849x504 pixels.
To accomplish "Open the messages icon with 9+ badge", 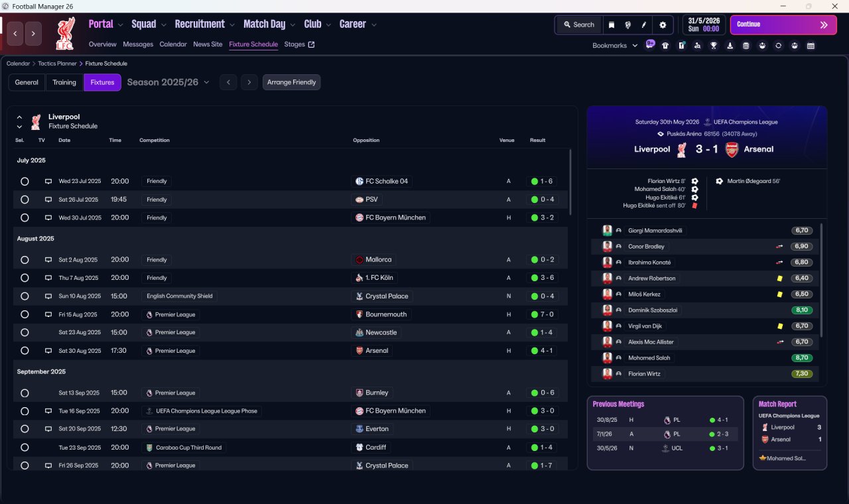I will tap(650, 45).
